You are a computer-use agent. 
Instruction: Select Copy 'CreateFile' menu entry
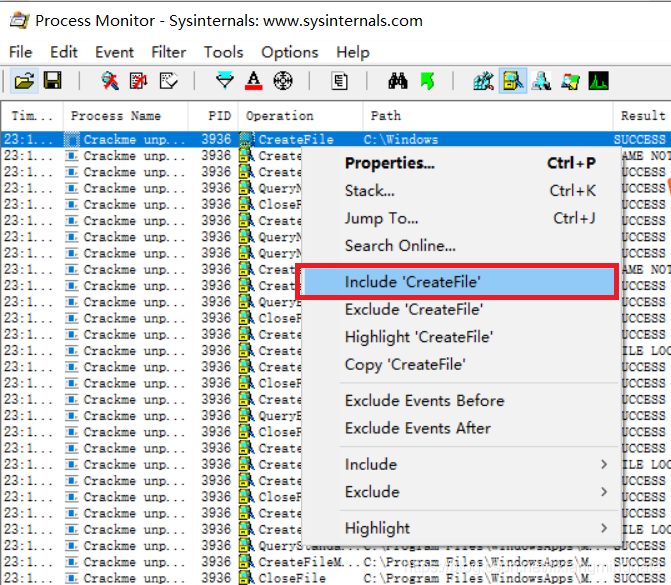pos(460,365)
